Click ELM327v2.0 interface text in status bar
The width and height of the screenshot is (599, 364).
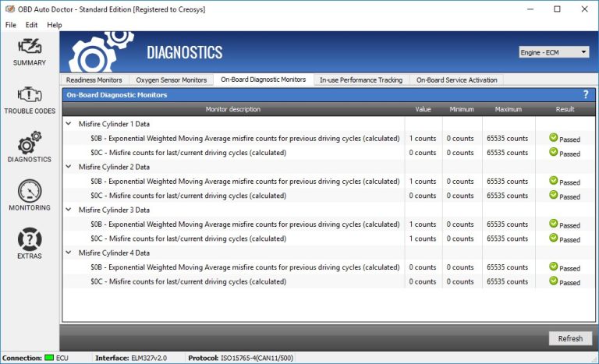[149, 358]
